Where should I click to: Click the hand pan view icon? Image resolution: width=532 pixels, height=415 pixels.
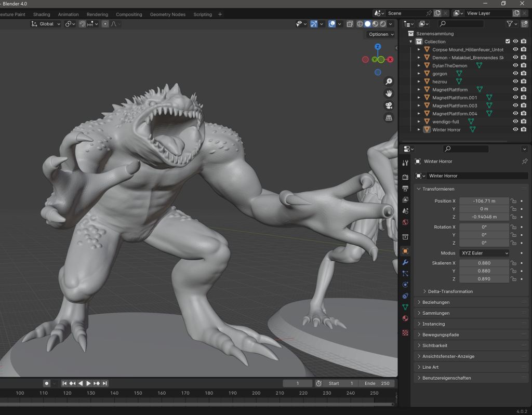389,93
